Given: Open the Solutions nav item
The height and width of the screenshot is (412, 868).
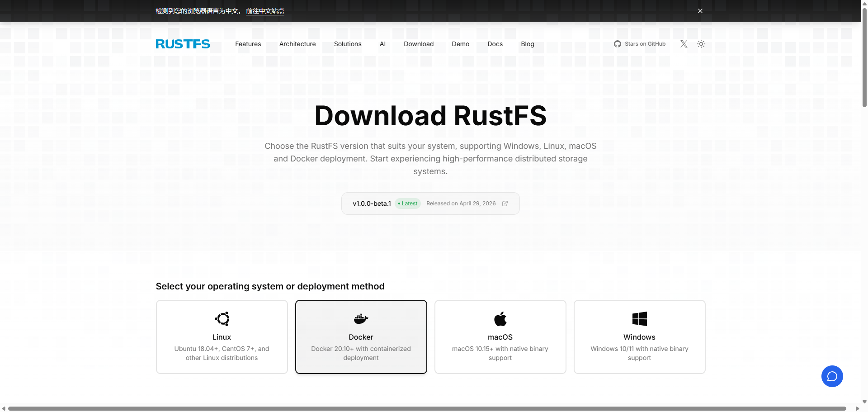Looking at the screenshot, I should [x=348, y=44].
